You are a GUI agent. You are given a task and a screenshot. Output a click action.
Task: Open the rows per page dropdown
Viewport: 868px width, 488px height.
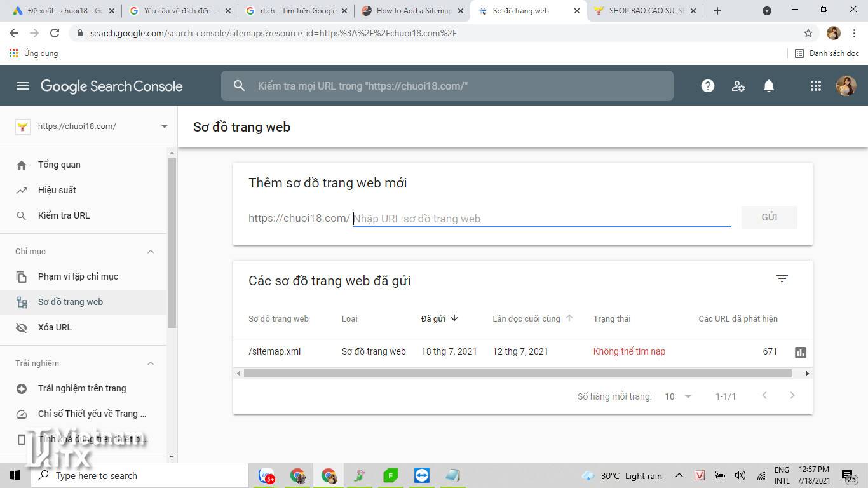[678, 396]
